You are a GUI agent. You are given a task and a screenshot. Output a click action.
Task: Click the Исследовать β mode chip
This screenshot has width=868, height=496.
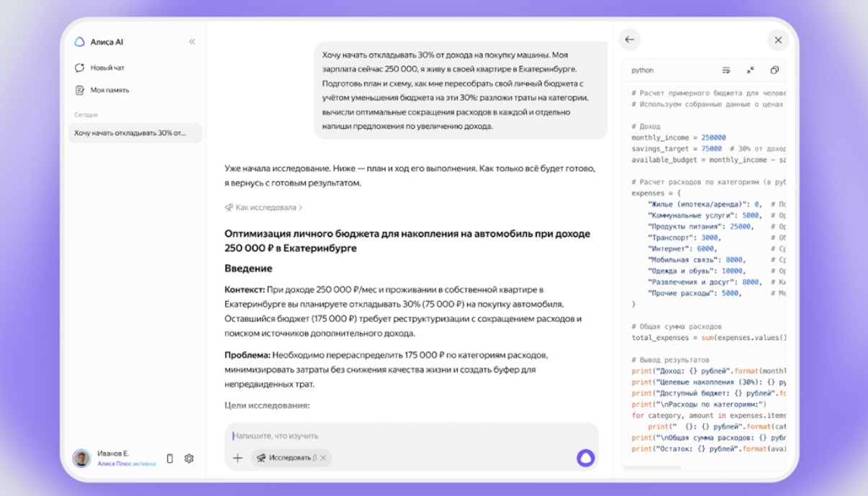pos(291,458)
